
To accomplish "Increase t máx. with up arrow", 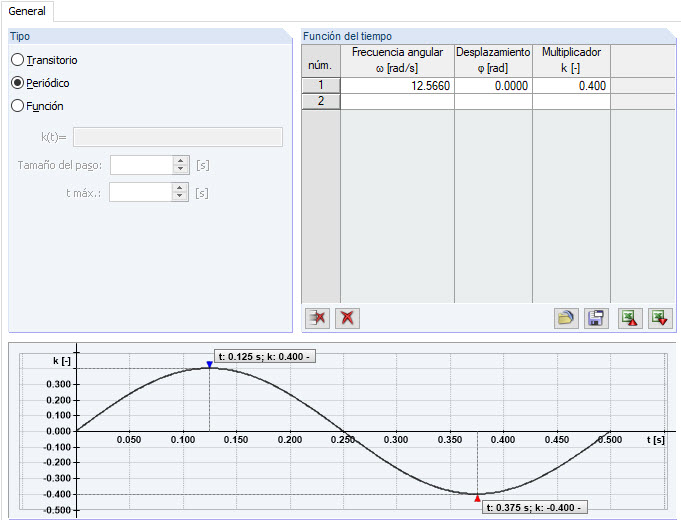I will click(x=180, y=188).
